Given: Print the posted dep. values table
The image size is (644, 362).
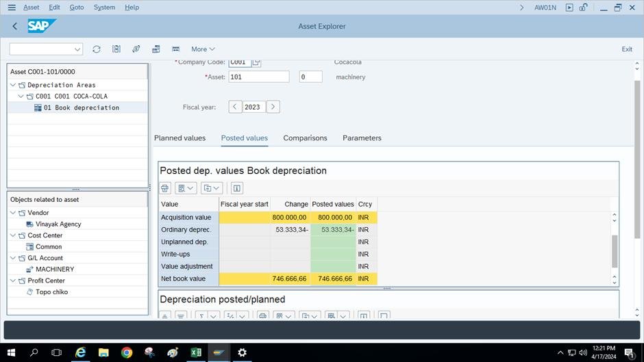Looking at the screenshot, I should pos(164,188).
